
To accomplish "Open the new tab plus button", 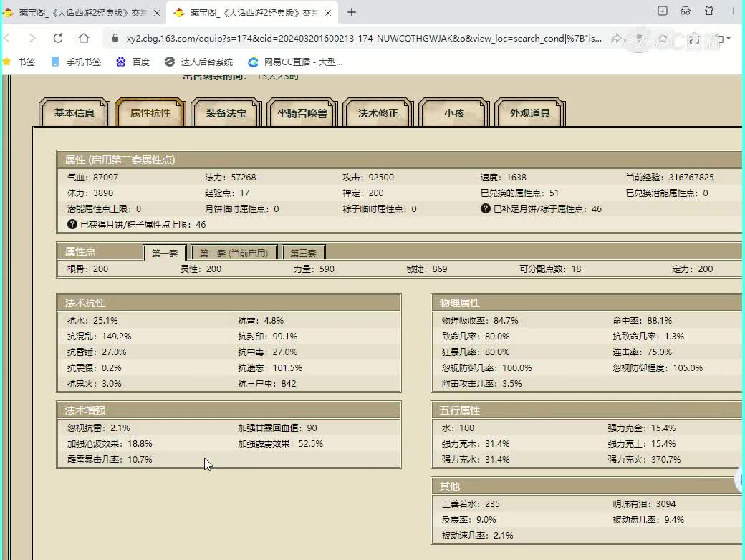I will pos(352,12).
